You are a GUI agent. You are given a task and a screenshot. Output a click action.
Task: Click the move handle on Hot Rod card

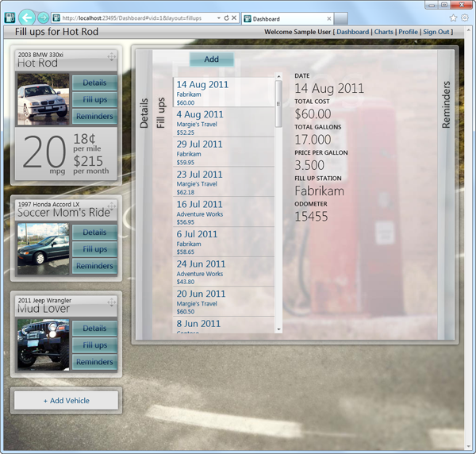pyautogui.click(x=111, y=56)
